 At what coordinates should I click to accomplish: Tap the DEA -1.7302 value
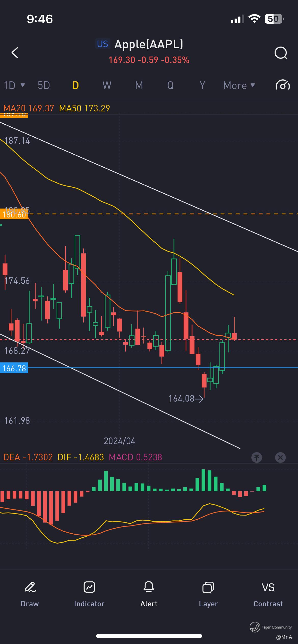pyautogui.click(x=28, y=457)
